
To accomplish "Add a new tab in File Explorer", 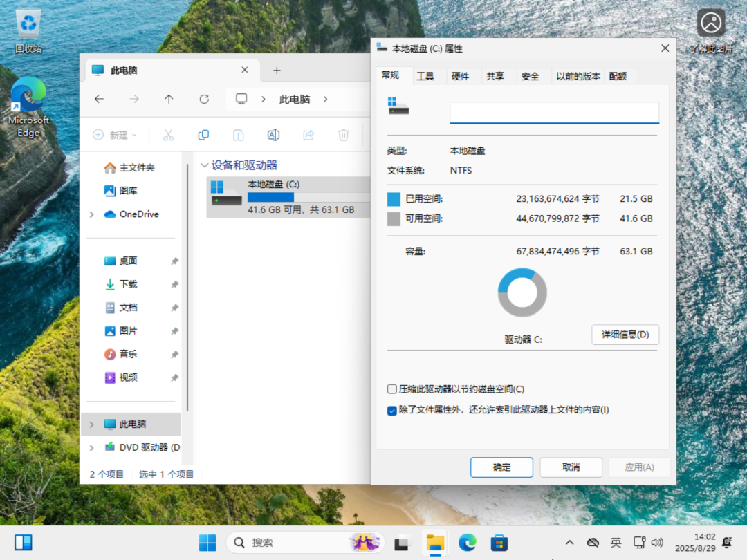I will coord(277,71).
